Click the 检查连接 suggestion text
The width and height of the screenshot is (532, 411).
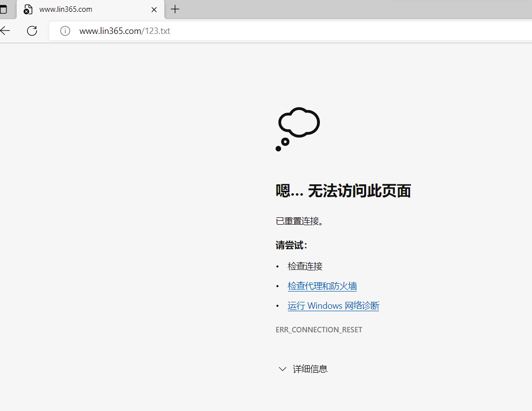pos(305,266)
